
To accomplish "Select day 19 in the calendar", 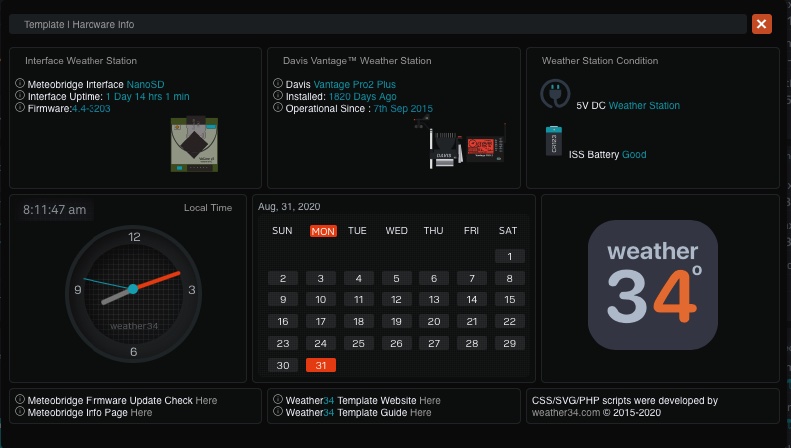I will (x=397, y=321).
